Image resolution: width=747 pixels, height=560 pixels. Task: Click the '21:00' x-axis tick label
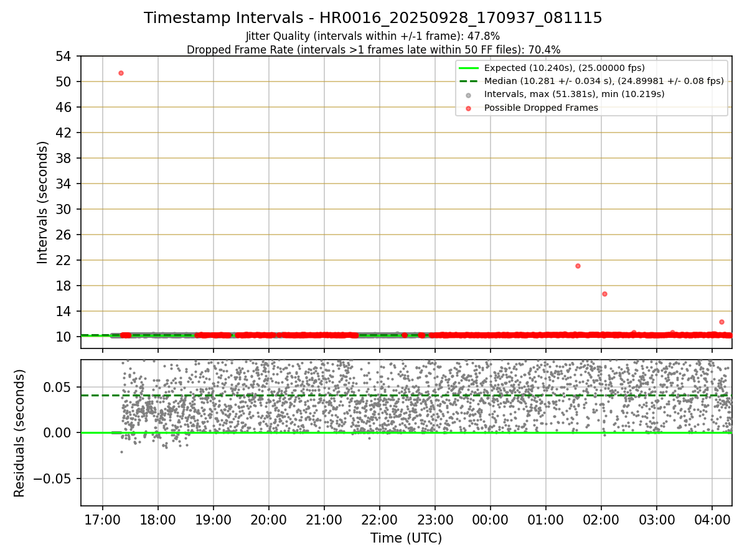coord(324,520)
